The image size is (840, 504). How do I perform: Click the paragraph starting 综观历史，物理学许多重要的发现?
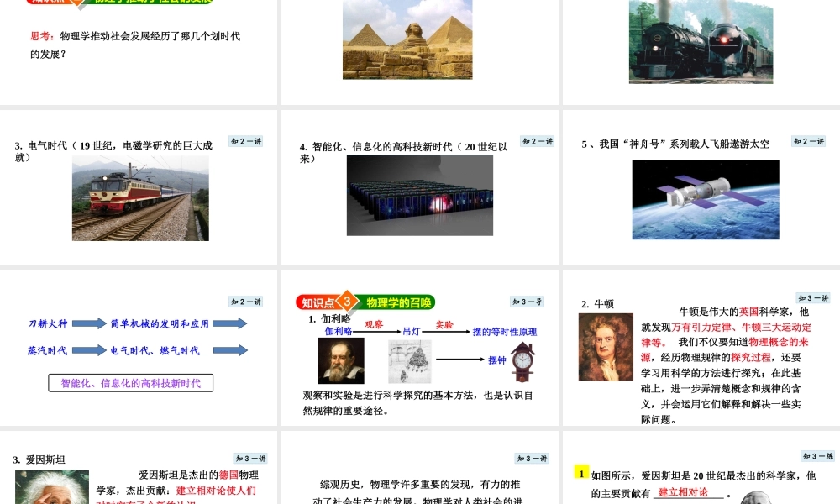point(417,493)
